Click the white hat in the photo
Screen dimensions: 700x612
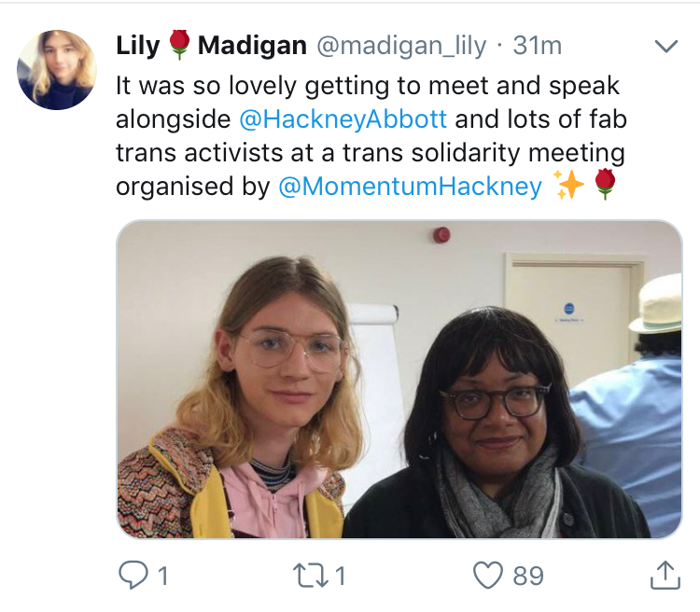658,304
